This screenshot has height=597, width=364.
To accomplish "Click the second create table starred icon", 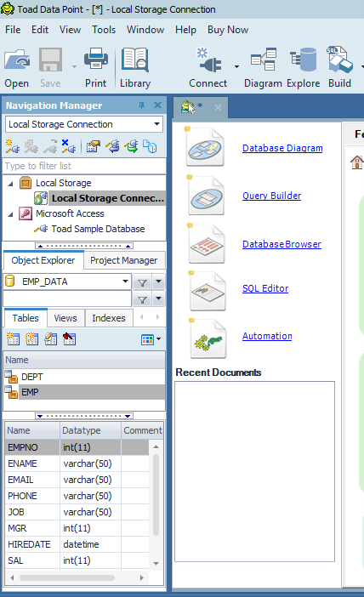I will tap(31, 338).
